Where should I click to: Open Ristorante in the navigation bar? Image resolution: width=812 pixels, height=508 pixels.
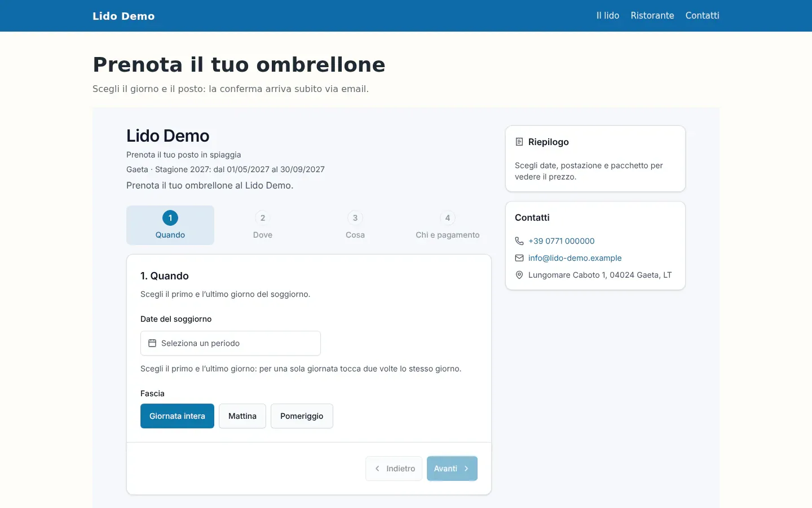(652, 16)
